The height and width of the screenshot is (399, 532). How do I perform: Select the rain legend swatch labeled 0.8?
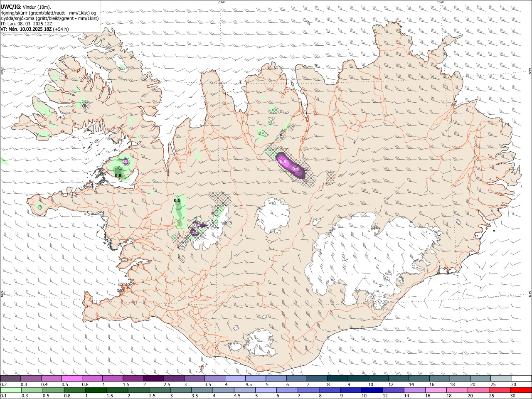pos(74,390)
